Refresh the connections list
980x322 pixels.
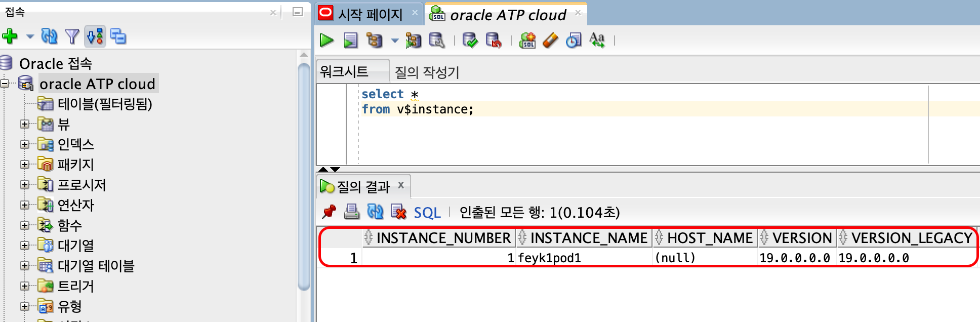click(49, 36)
